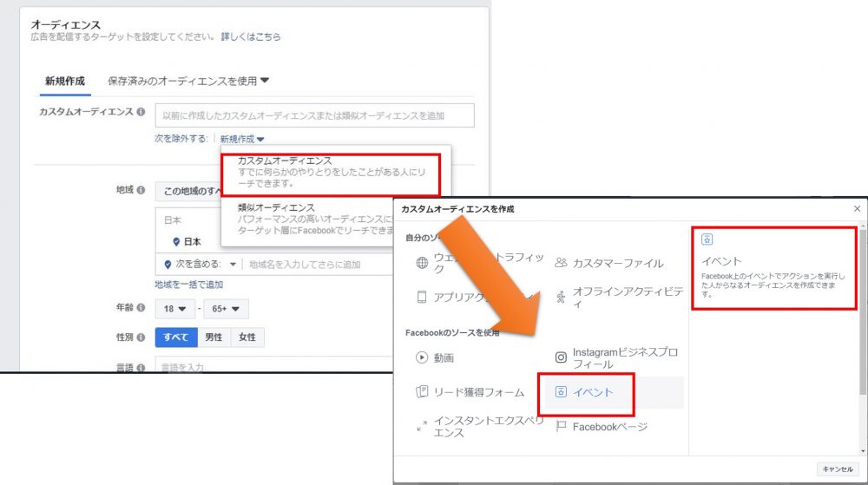Image resolution: width=868 pixels, height=485 pixels.
Task: Click the 詳しくはこちら link
Action: click(251, 36)
